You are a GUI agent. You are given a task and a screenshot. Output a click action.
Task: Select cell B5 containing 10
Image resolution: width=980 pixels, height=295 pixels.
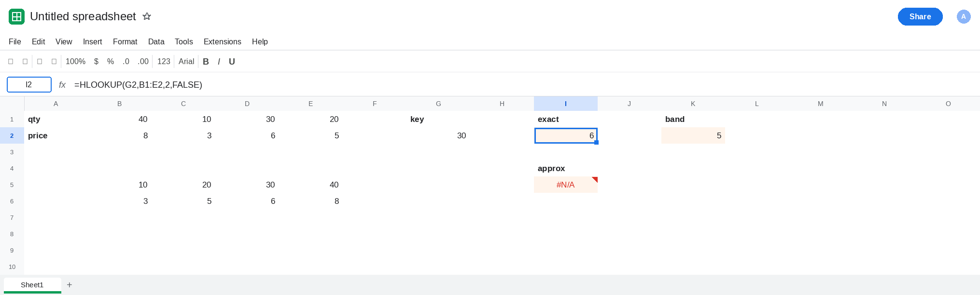click(x=120, y=185)
